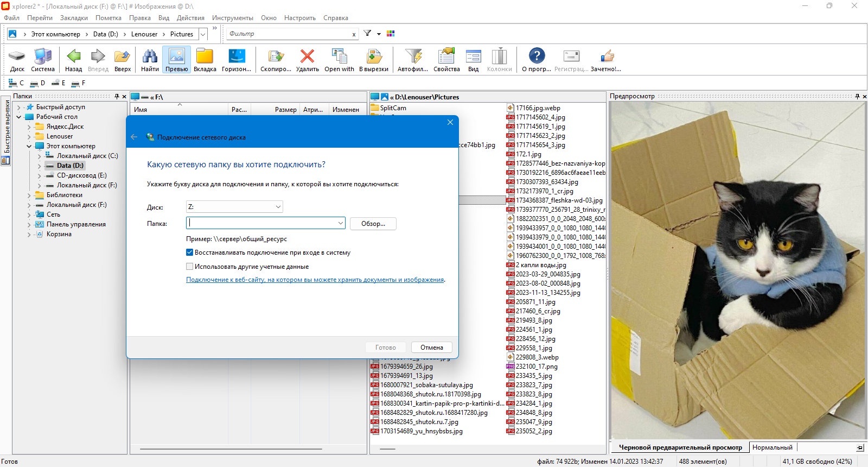Expand the Библиотеки tree node
Viewport: 868px width, 467px height.
[x=29, y=195]
